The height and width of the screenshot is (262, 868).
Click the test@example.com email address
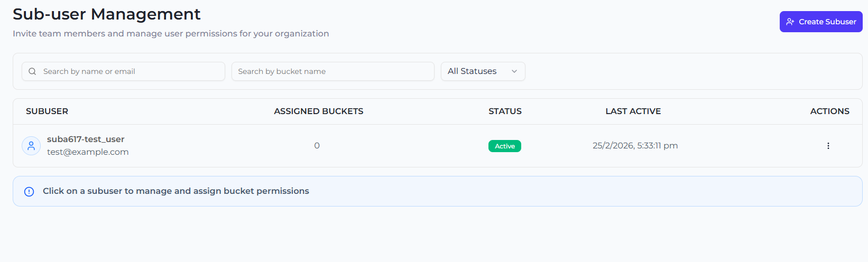point(88,152)
